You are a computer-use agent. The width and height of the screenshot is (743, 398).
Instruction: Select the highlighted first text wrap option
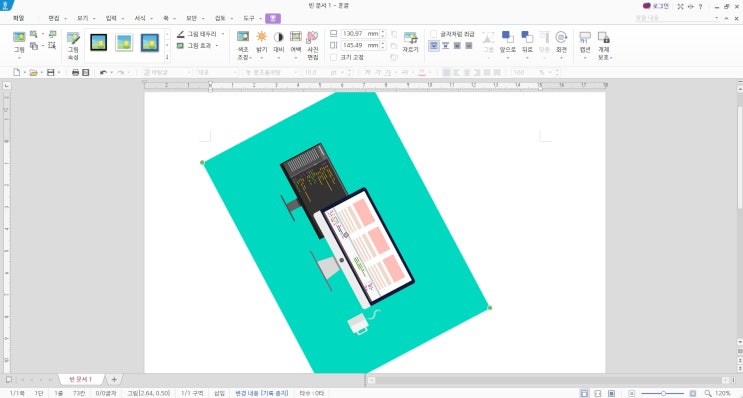click(x=434, y=45)
